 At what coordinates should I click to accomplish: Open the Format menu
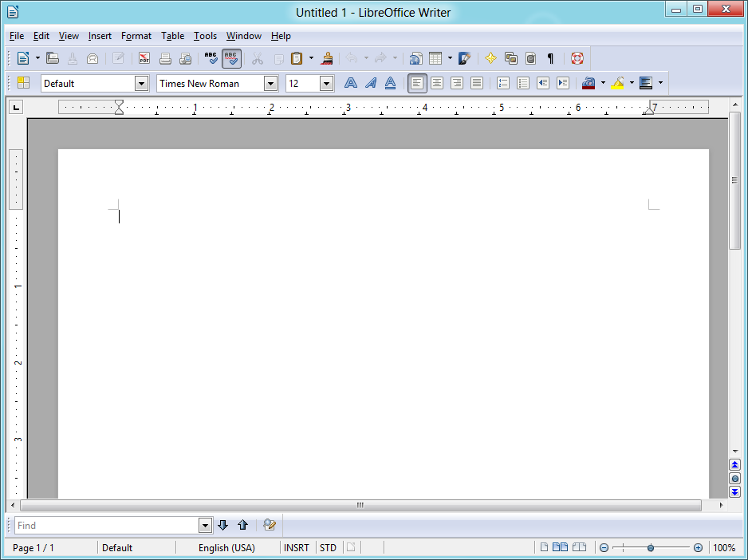coord(136,36)
